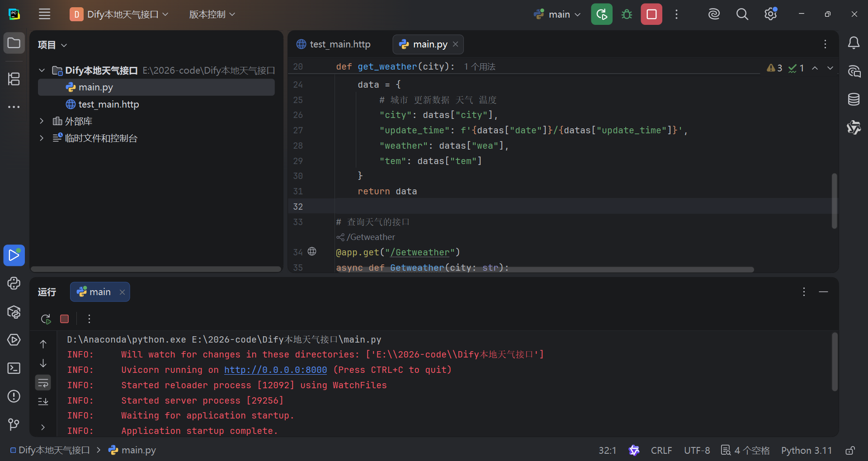Open Notifications bell icon
The height and width of the screenshot is (461, 868).
point(854,43)
